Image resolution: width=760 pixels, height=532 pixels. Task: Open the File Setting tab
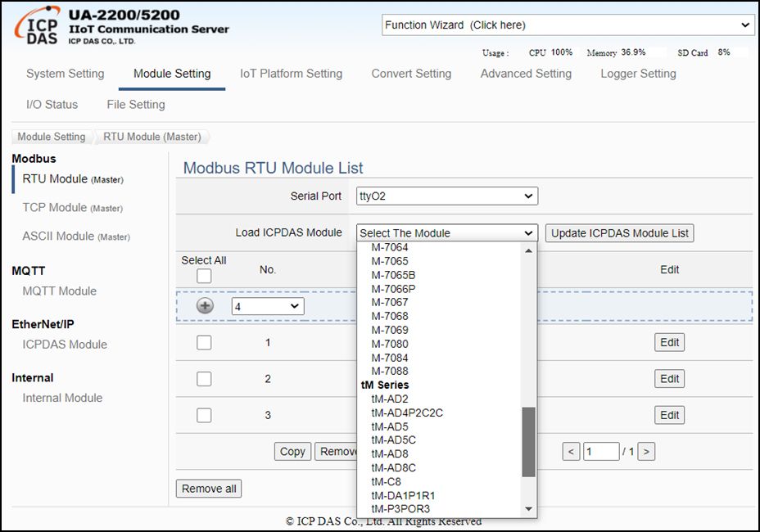tap(136, 105)
